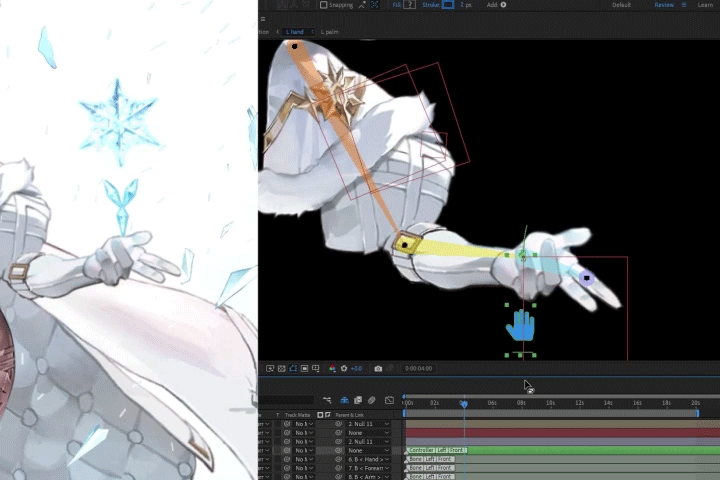The height and width of the screenshot is (480, 720).
Task: Open the Graph Editor icon
Action: pyautogui.click(x=389, y=400)
